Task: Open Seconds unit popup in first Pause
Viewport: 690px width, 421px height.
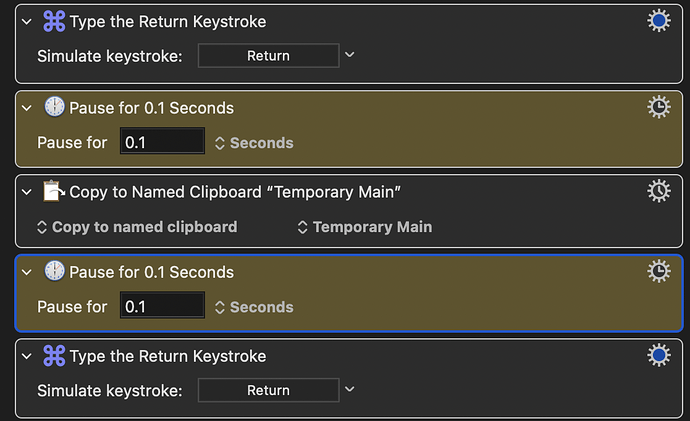Action: pos(254,143)
